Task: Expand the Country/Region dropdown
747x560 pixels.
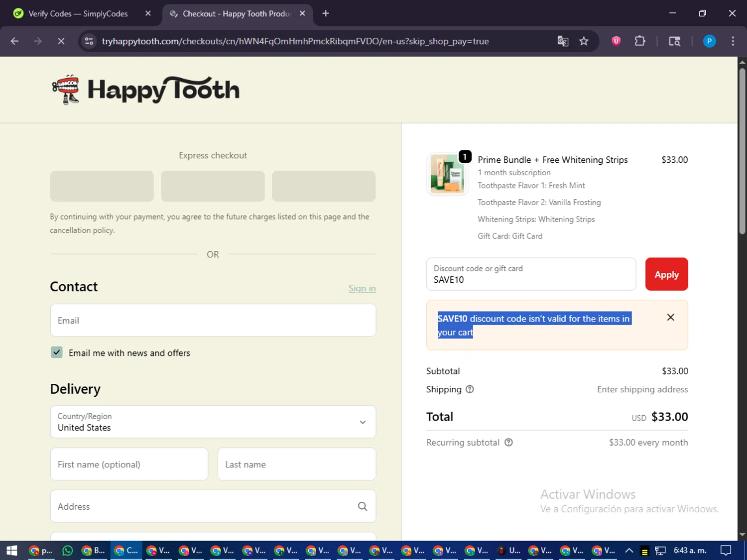Action: (213, 422)
